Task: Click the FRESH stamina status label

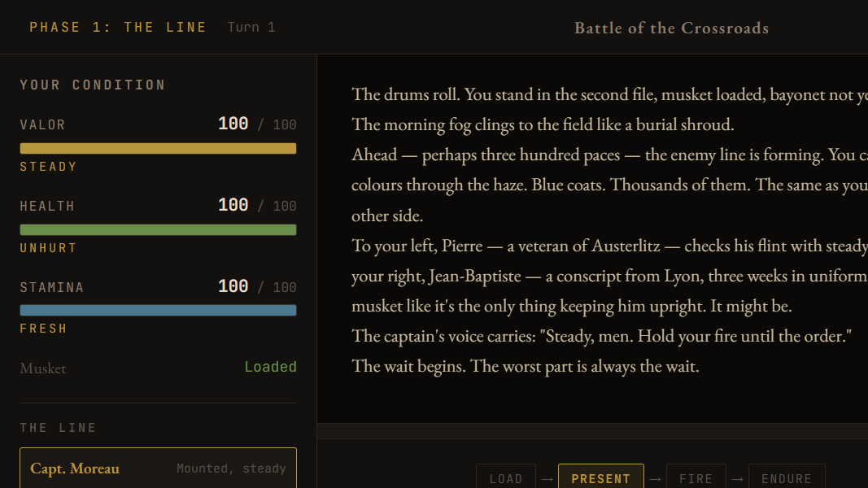Action: tap(43, 328)
